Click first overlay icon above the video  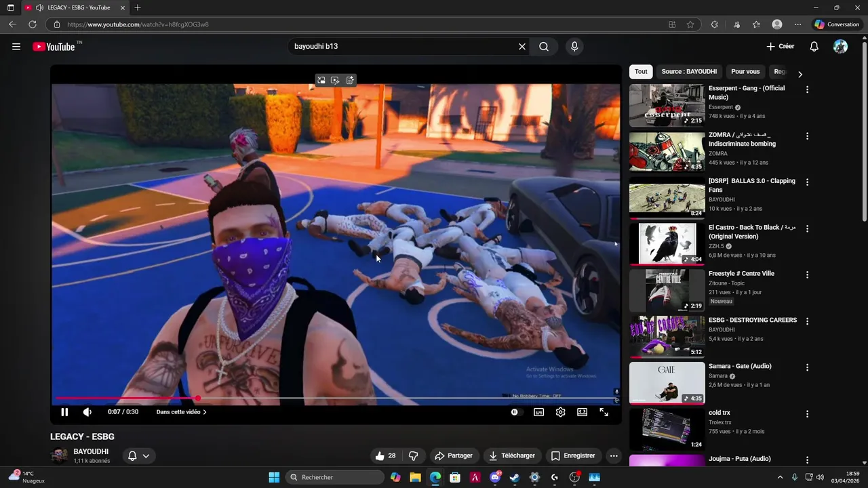click(x=321, y=80)
